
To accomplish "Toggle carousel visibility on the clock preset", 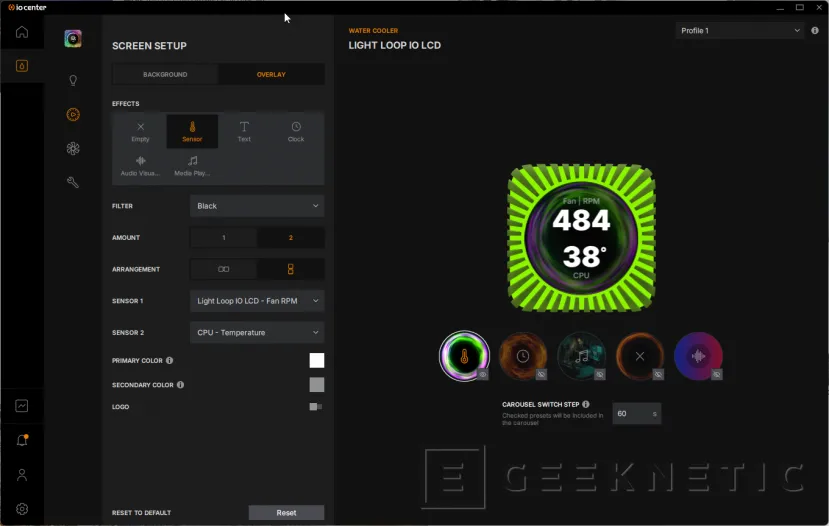I will [x=541, y=374].
